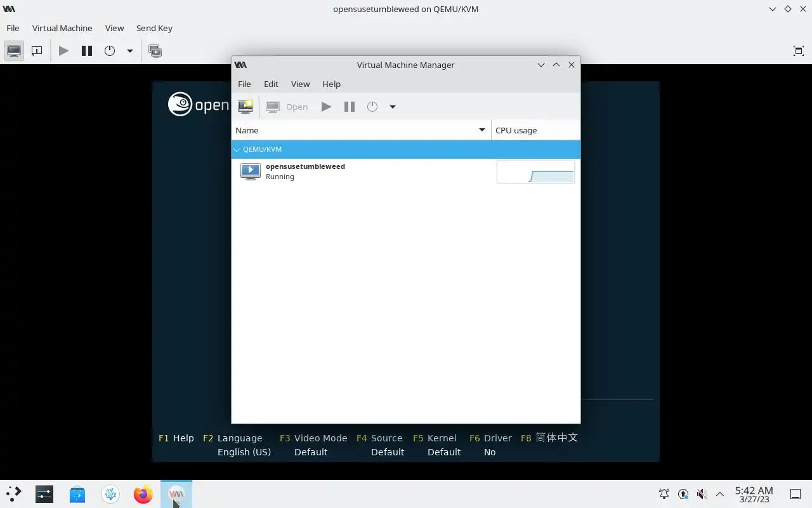Click the opensusetumbleweed running VM icon
This screenshot has width=812, height=508.
[x=251, y=171]
